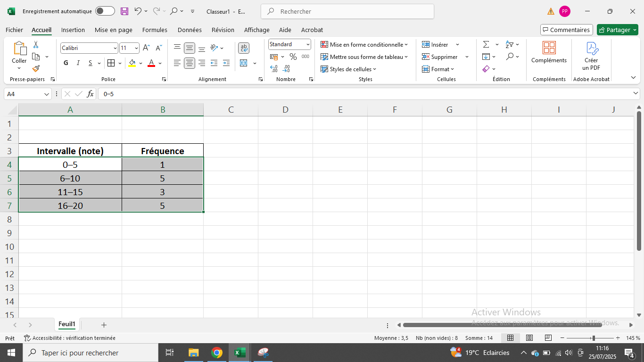This screenshot has height=362, width=644.
Task: Open the Name Box A4 dropdown
Action: (47, 94)
